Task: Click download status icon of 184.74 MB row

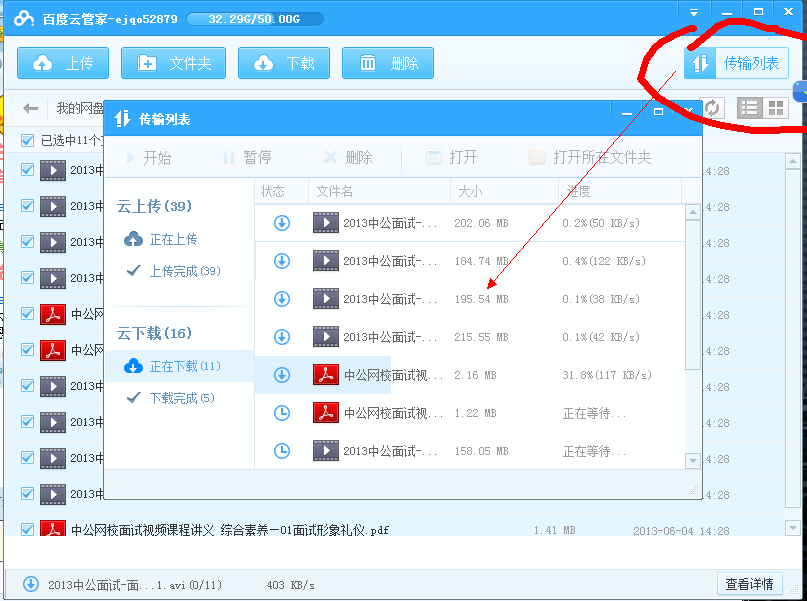Action: tap(282, 261)
